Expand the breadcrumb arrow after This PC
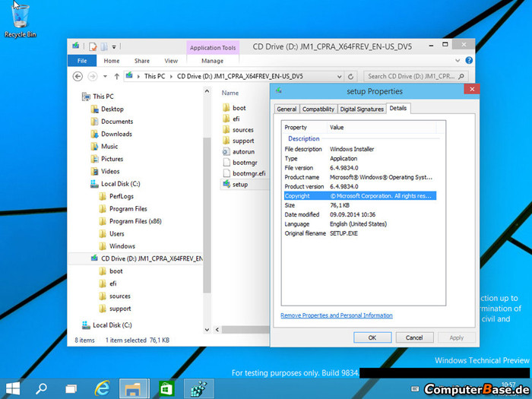This screenshot has height=399, width=532. (171, 76)
